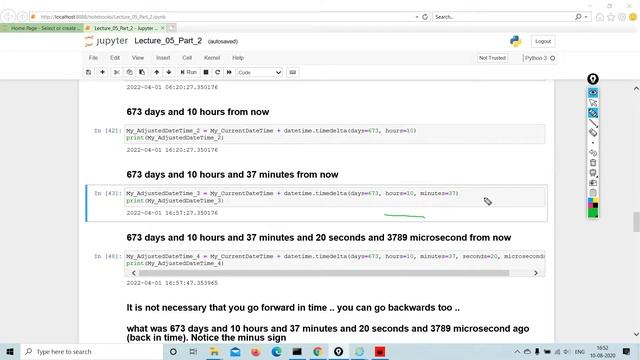Viewport: 640px width, 360px height.
Task: Open the Insert menu
Action: point(163,58)
